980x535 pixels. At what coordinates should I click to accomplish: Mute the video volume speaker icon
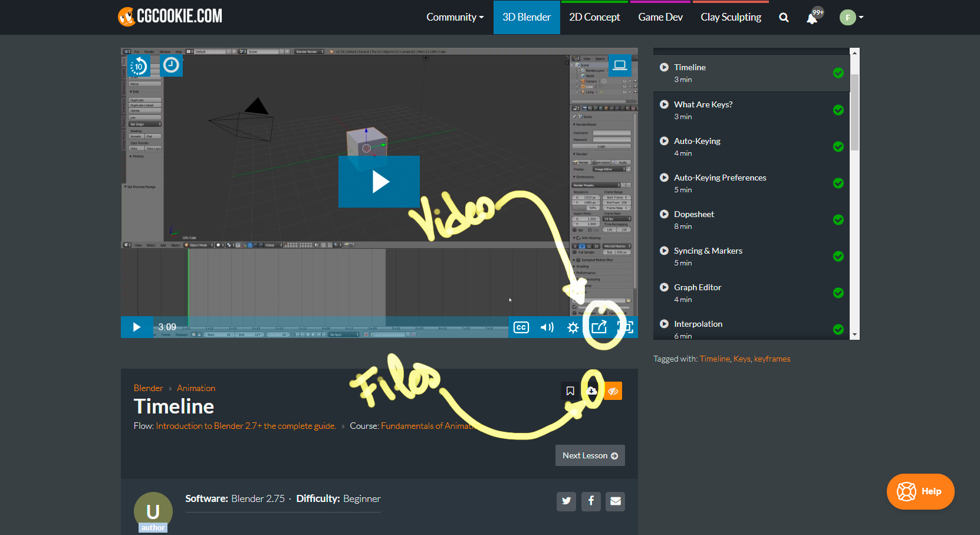(x=547, y=327)
